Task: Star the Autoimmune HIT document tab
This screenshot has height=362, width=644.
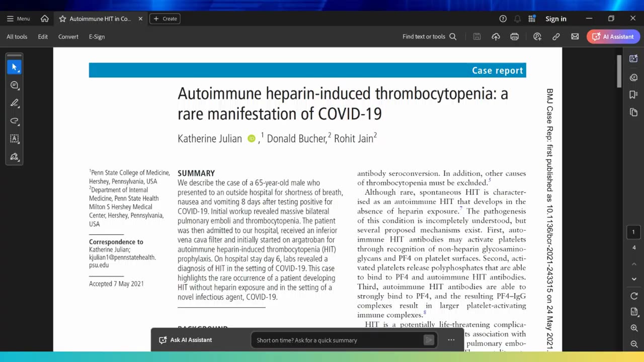Action: [62, 19]
